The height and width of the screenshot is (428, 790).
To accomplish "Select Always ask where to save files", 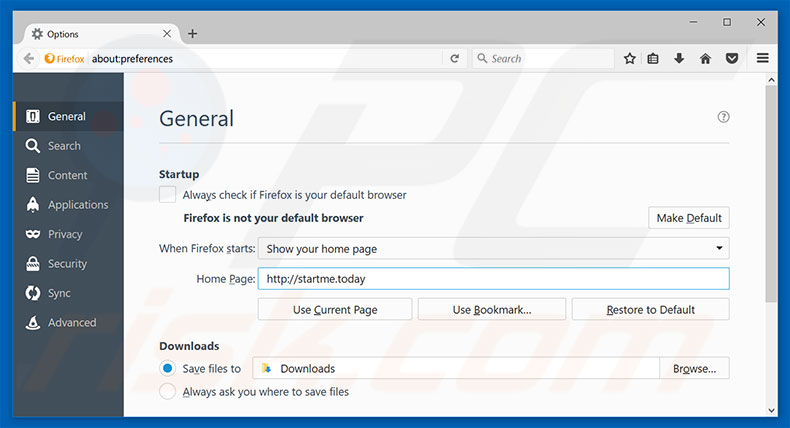I will [168, 392].
